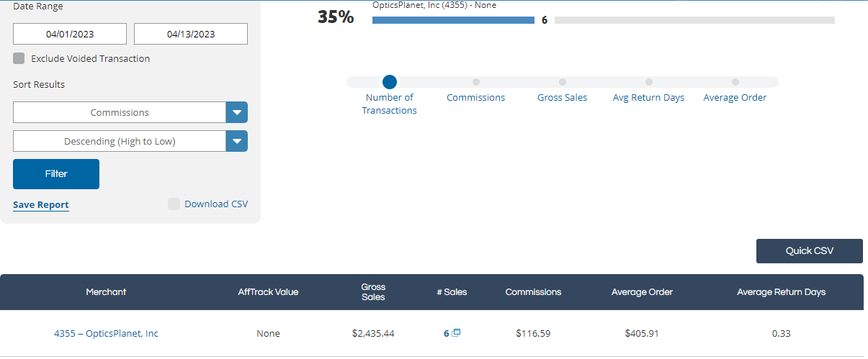The image size is (868, 359).
Task: Click the Save Report link
Action: click(x=41, y=204)
